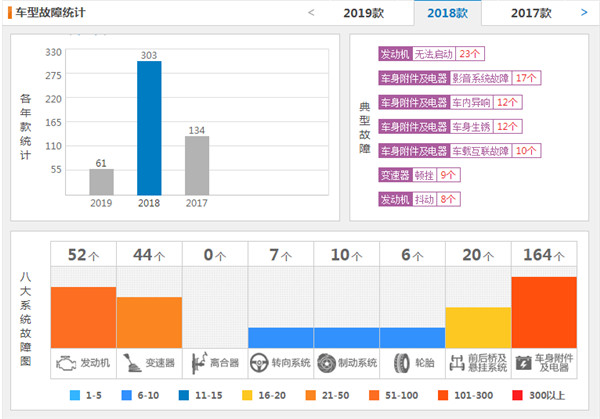Screen dimensions: 600x419
Task: Click the blue 2018 bar with 303
Action: 149,128
